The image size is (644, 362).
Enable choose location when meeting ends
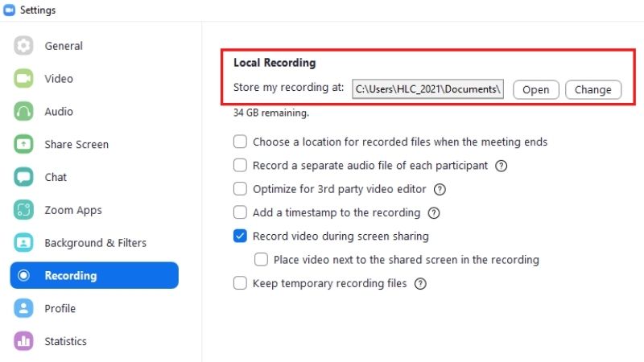tap(240, 142)
